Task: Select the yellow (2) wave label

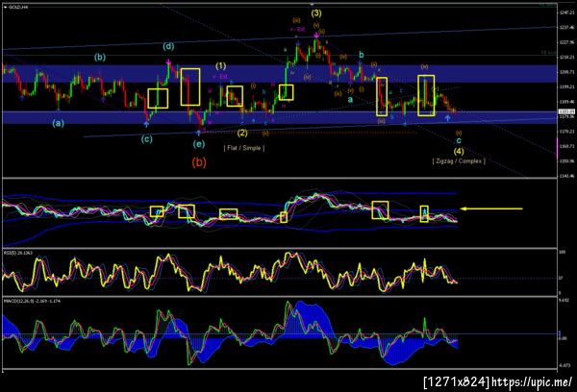Action: (242, 133)
